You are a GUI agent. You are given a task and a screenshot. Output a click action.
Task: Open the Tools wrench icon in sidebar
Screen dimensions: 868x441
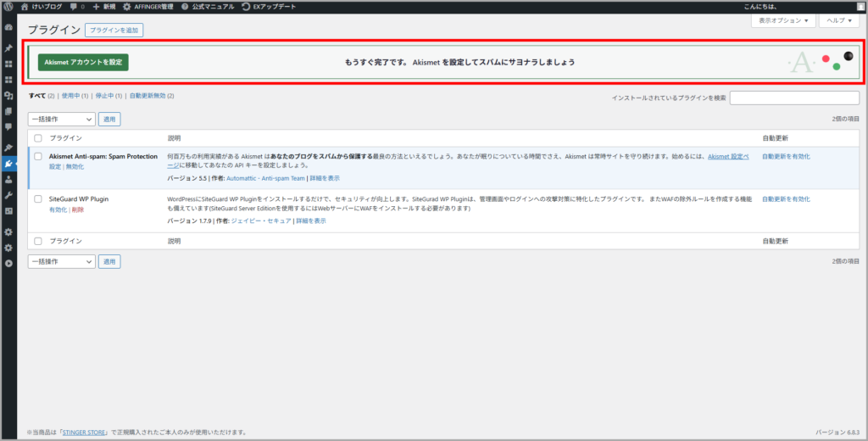pos(8,194)
